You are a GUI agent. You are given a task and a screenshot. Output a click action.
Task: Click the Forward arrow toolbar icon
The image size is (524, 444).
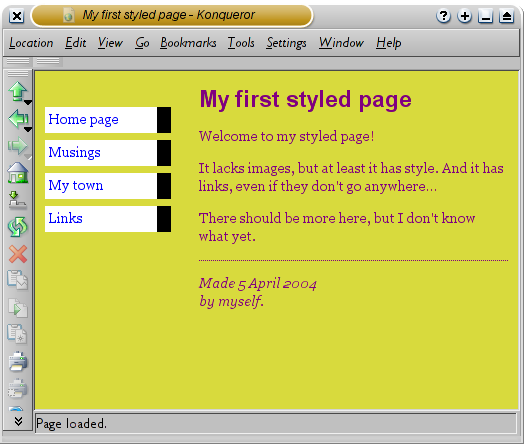click(x=17, y=146)
